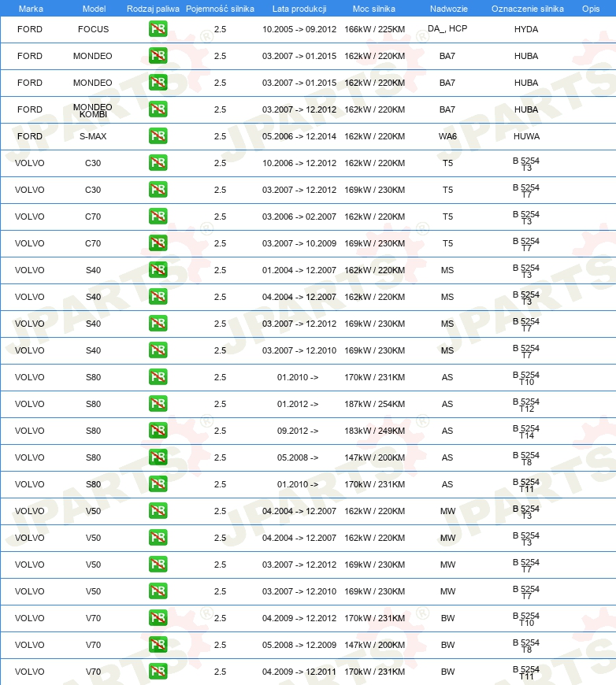Click production years 01.2004 -> 12.2007

(x=299, y=270)
